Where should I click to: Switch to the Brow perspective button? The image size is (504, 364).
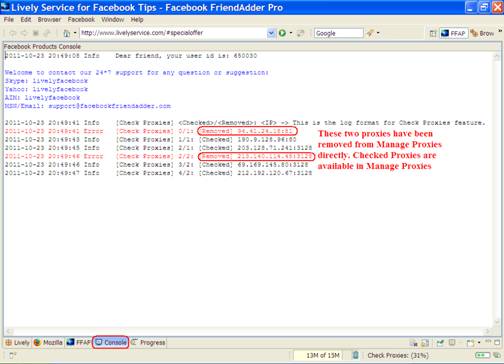[x=482, y=33]
